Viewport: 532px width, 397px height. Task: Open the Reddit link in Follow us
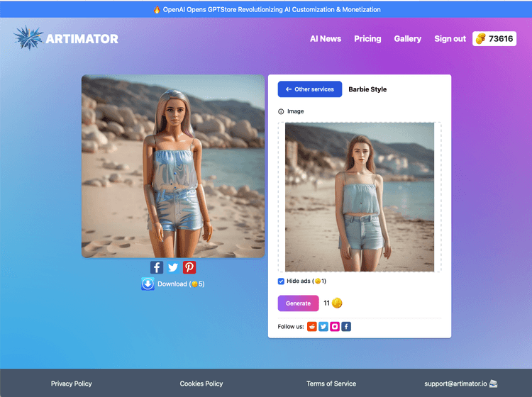click(312, 327)
